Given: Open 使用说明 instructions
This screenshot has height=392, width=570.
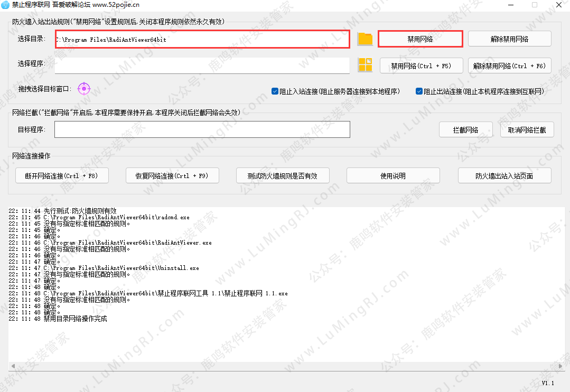Looking at the screenshot, I should coord(393,176).
